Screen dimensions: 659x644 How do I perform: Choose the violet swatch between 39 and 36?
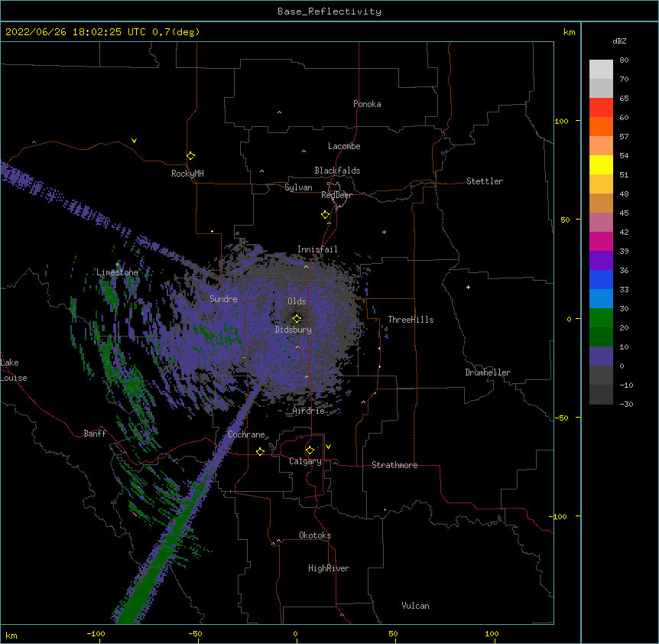click(601, 261)
